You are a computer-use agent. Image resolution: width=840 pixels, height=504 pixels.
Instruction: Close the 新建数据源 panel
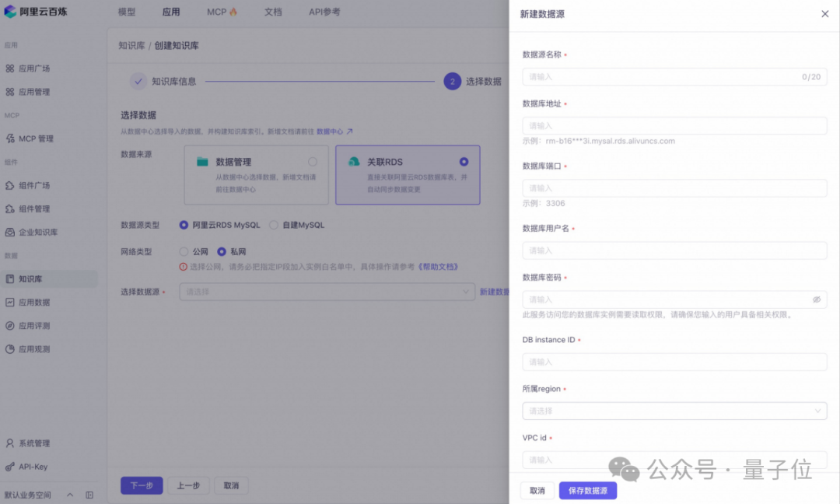click(825, 14)
